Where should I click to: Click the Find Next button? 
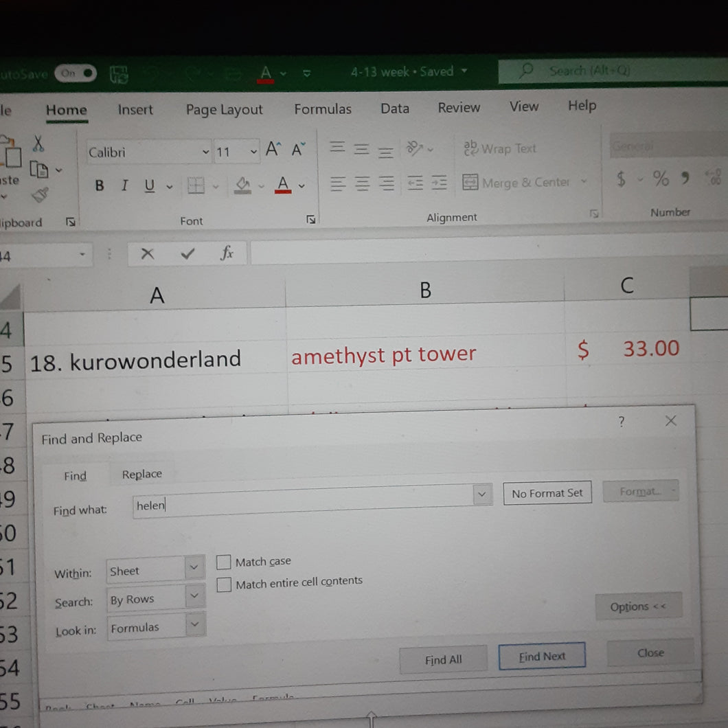pyautogui.click(x=542, y=656)
